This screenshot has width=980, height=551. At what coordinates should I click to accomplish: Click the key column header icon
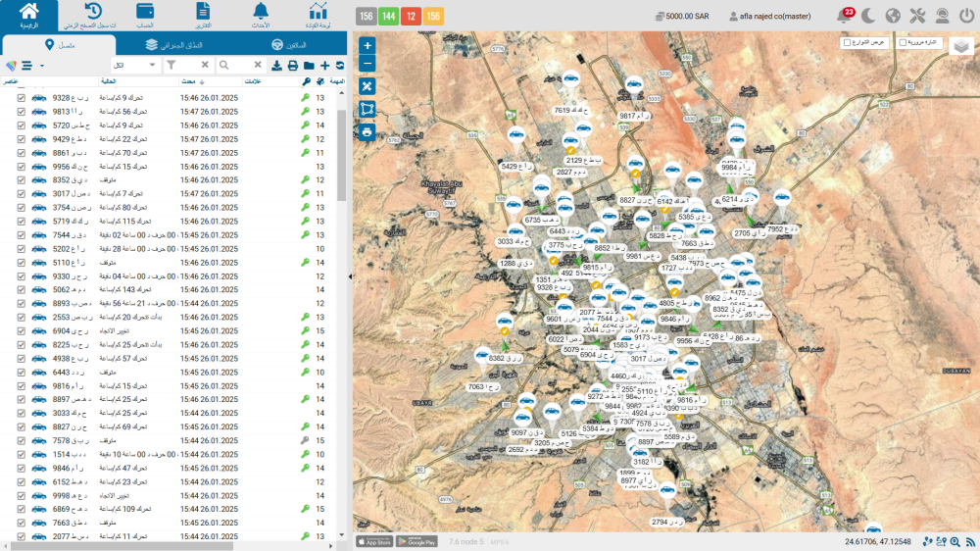306,81
